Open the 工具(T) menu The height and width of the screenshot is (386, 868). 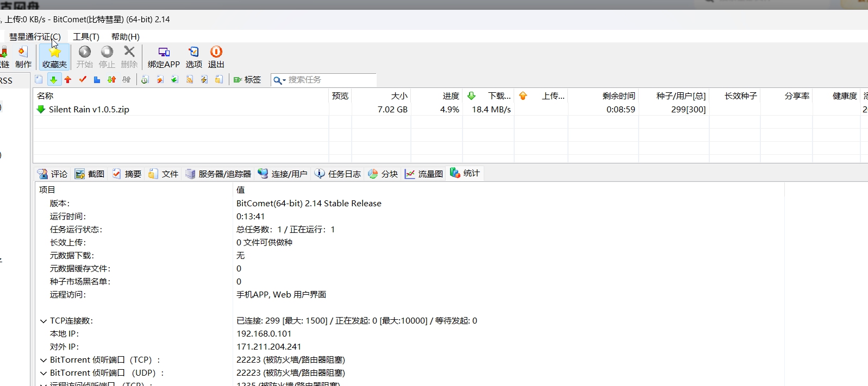pos(86,36)
